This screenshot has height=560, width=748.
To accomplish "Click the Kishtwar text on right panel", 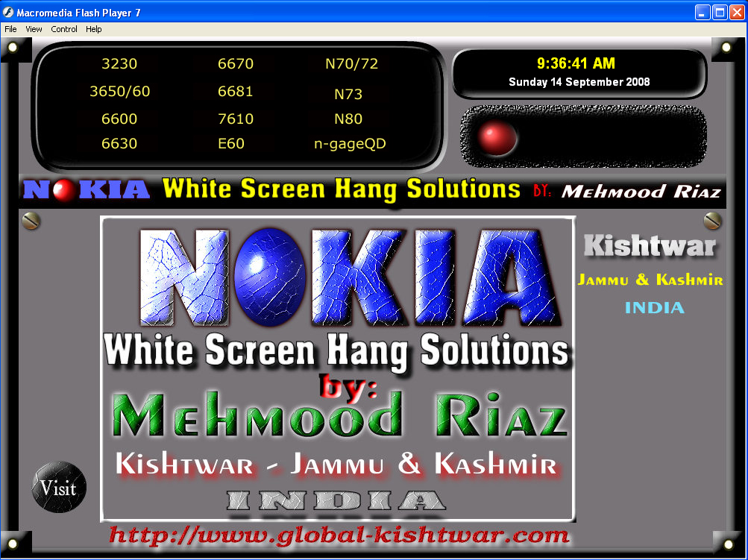I will (x=650, y=246).
